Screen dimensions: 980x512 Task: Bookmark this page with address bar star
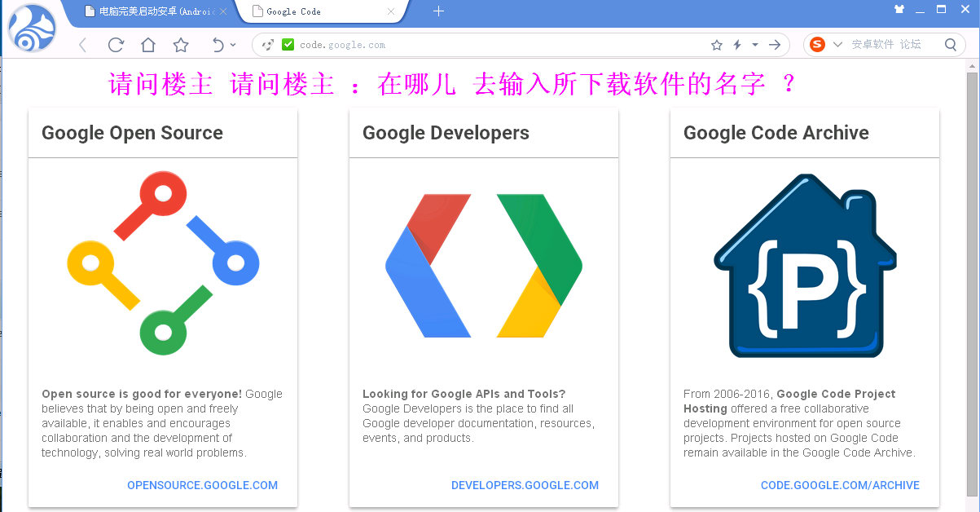tap(717, 45)
